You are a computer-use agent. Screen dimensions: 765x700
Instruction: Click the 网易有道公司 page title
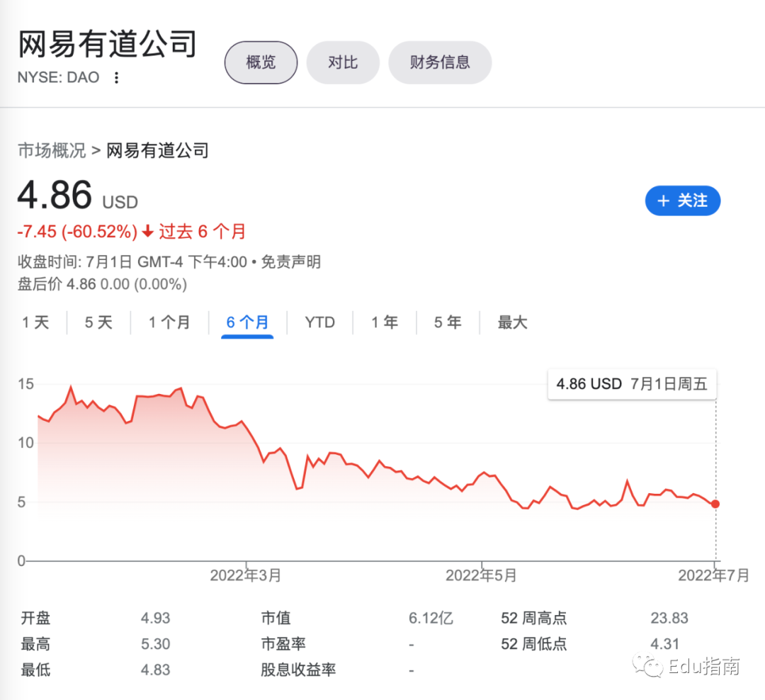pyautogui.click(x=108, y=44)
